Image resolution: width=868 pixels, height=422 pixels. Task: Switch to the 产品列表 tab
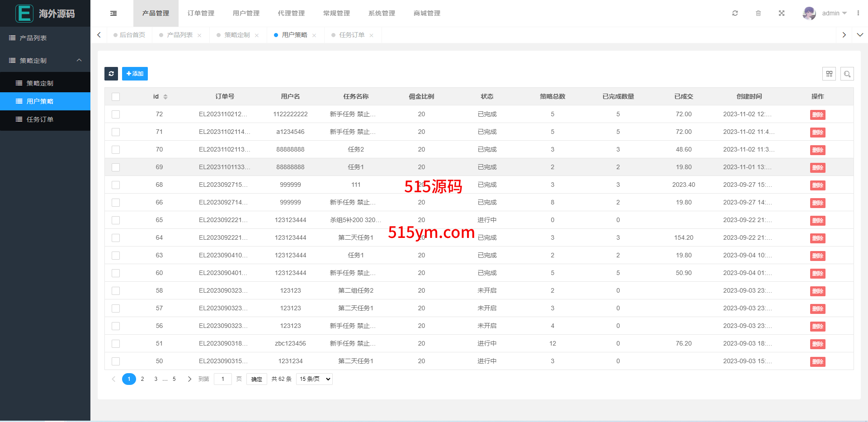tap(179, 35)
